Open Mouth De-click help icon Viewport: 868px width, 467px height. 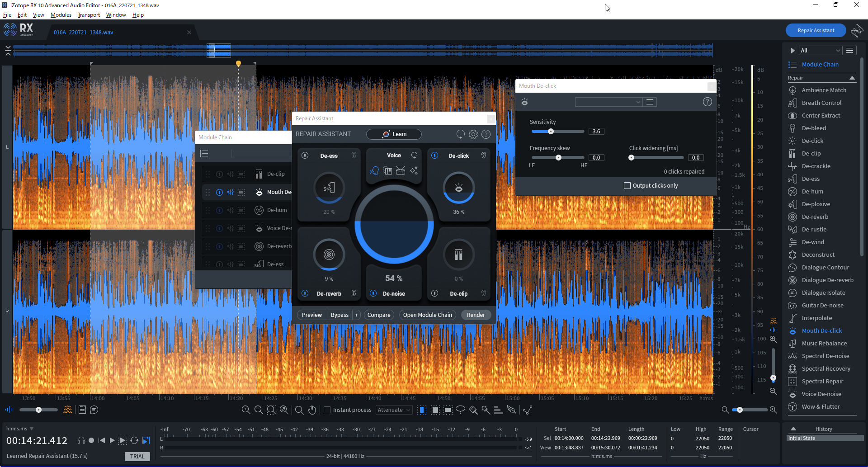tap(708, 102)
